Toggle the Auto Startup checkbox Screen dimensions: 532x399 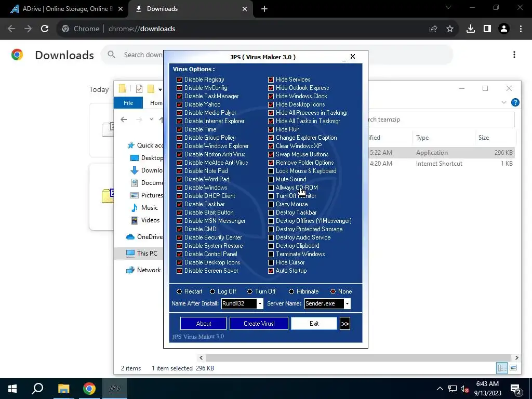tap(271, 271)
